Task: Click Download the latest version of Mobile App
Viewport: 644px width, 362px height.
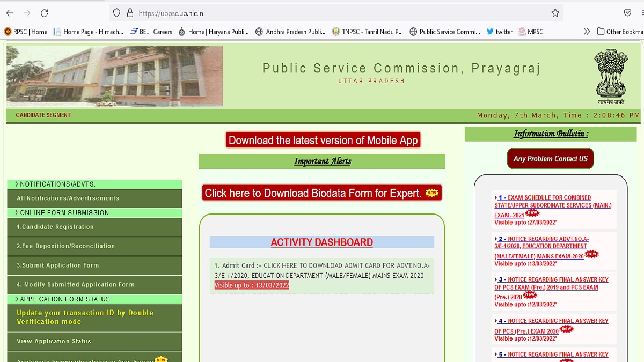Action: pyautogui.click(x=323, y=140)
